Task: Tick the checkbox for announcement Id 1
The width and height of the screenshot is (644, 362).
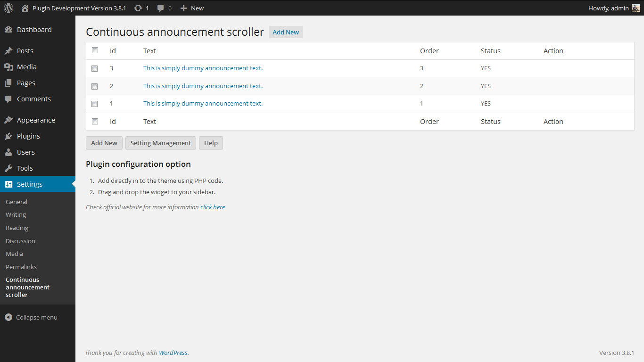Action: 95,104
